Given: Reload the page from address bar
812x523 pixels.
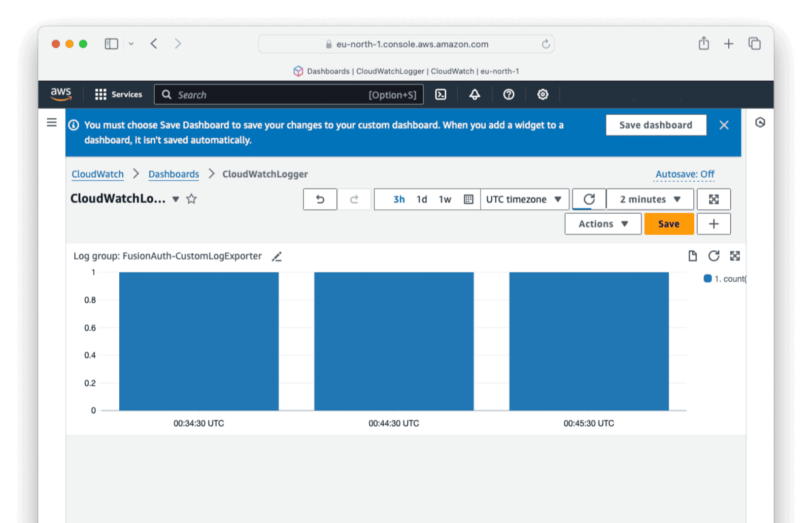Looking at the screenshot, I should pos(546,44).
